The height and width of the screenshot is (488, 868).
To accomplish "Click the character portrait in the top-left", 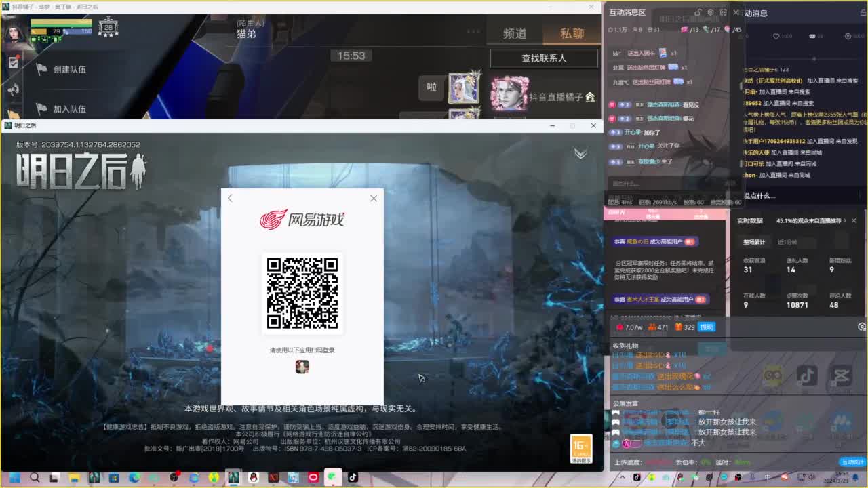I will tap(14, 31).
